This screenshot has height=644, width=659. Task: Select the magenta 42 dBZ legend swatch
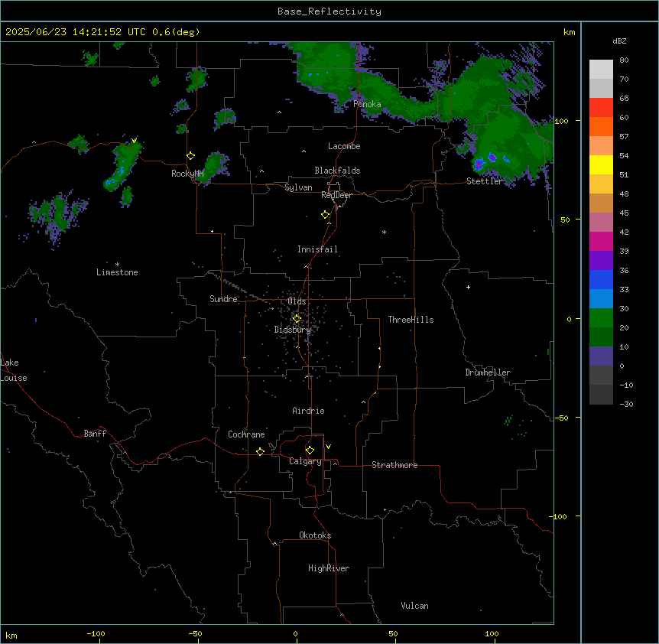click(601, 241)
